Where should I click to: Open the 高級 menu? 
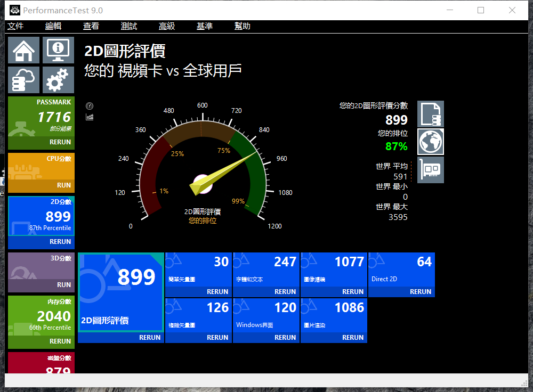pos(167,26)
